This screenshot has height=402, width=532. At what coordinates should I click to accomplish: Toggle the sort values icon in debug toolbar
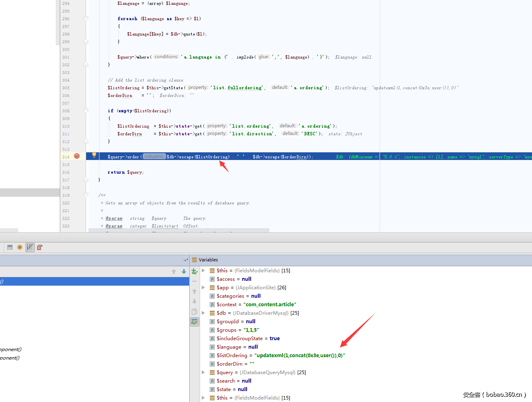pyautogui.click(x=30, y=247)
